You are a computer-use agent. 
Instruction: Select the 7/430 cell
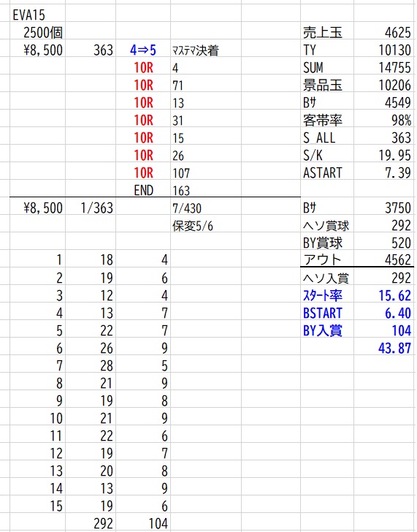(x=187, y=208)
